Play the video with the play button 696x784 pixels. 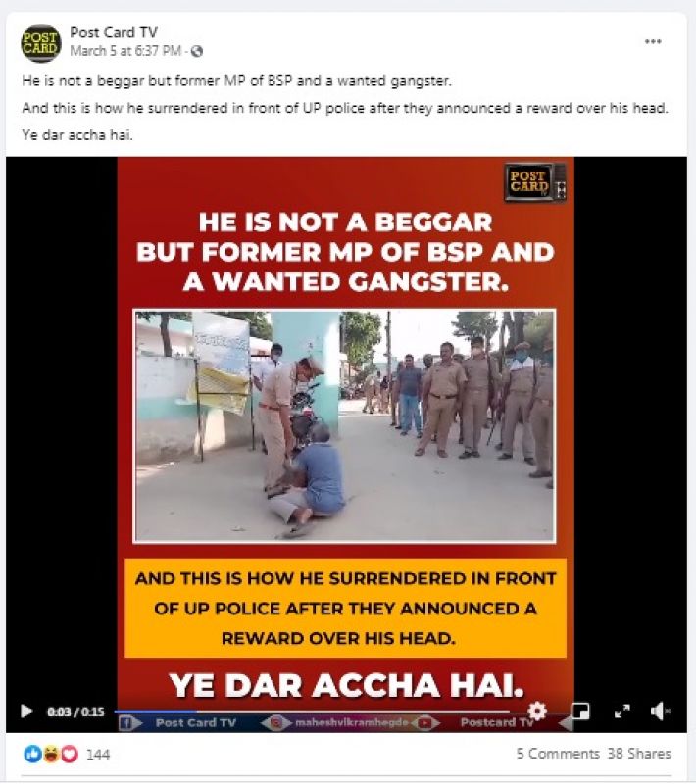coord(26,710)
